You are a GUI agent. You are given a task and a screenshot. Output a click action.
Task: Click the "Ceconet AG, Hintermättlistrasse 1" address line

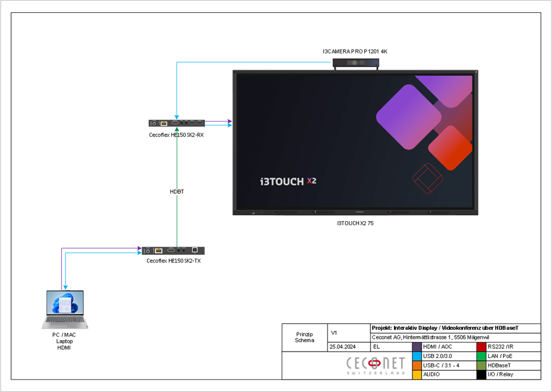(x=430, y=338)
